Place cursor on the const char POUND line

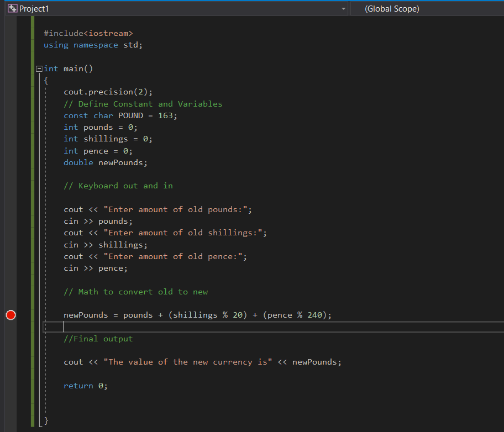(122, 115)
